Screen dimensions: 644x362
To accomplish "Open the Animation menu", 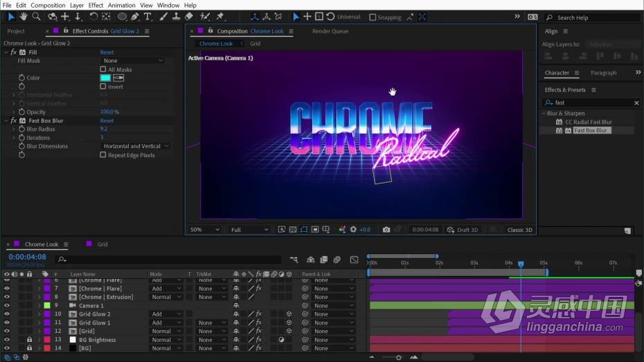I will tap(121, 6).
